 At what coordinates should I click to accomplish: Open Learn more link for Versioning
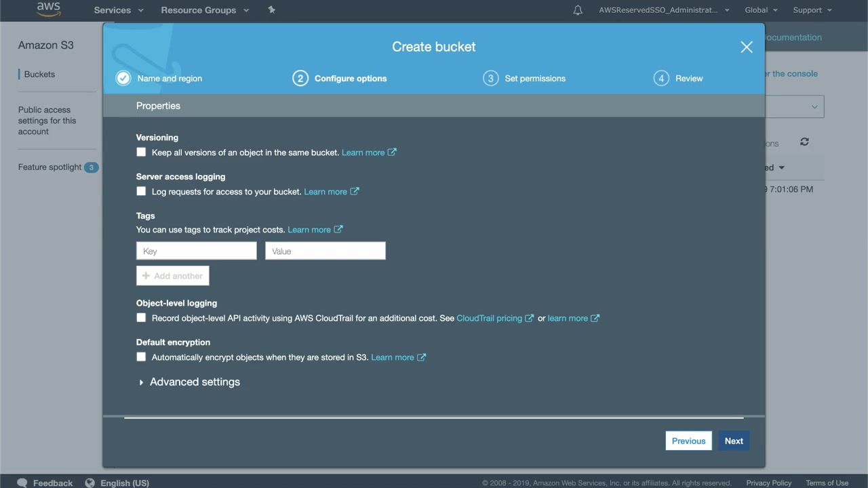click(363, 152)
